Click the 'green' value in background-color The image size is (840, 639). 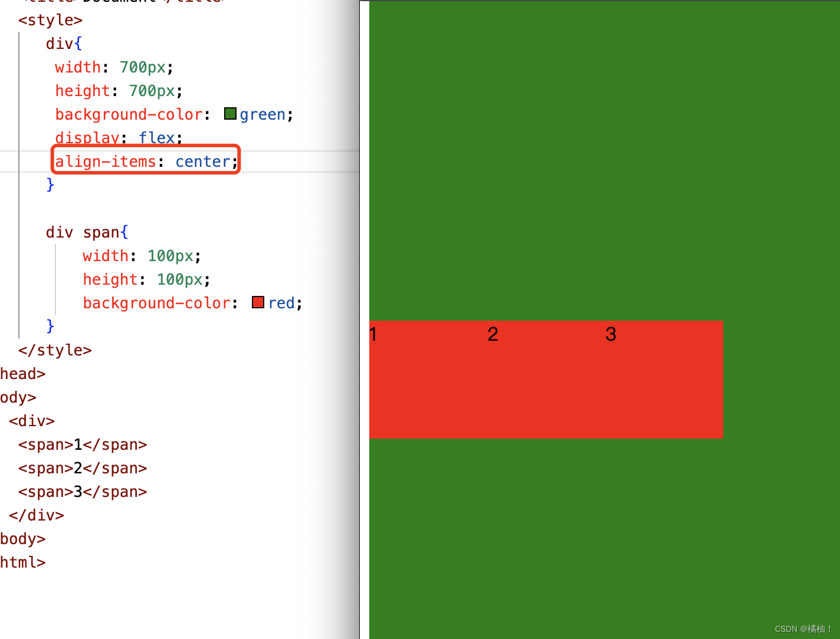(262, 114)
